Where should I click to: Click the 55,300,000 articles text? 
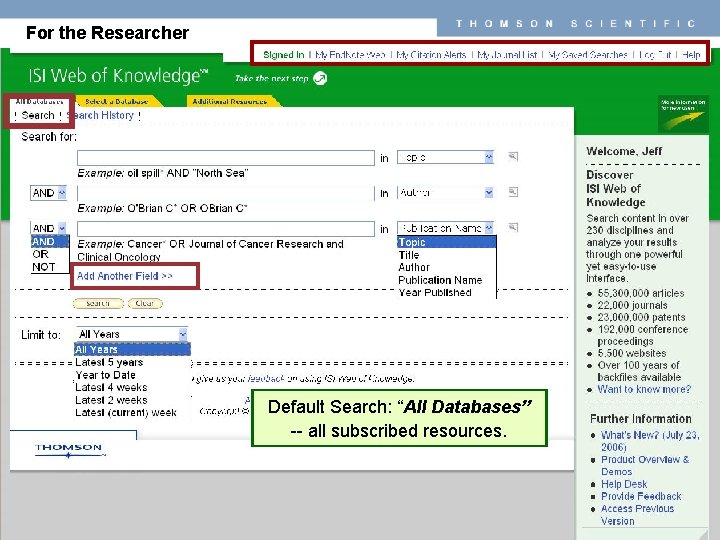click(641, 293)
